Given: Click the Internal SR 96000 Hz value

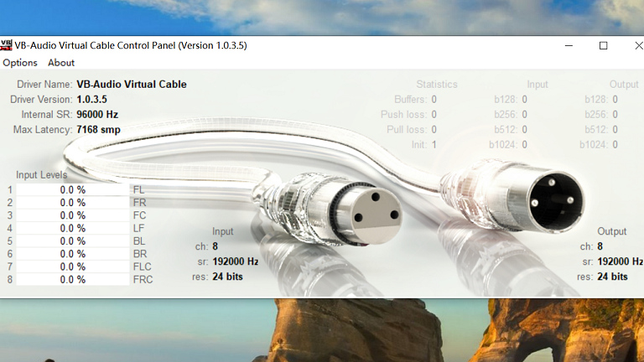Looking at the screenshot, I should point(97,115).
